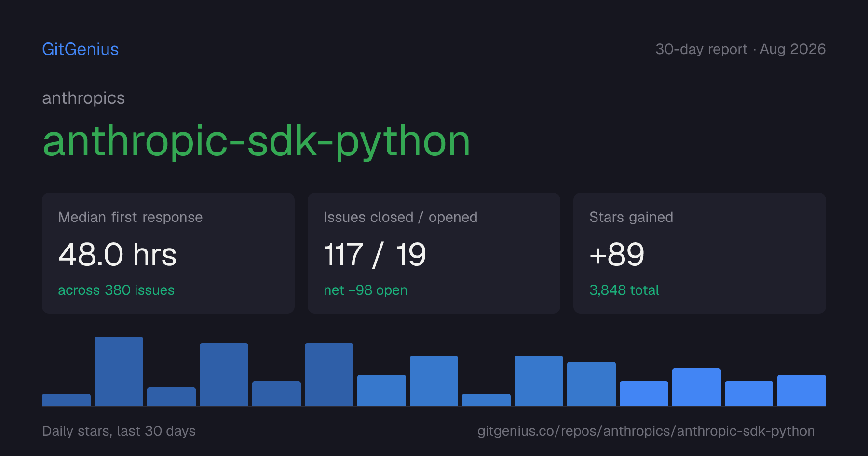This screenshot has width=868, height=456.
Task: Select the "30-day report · Aug 2026" text
Action: 740,49
